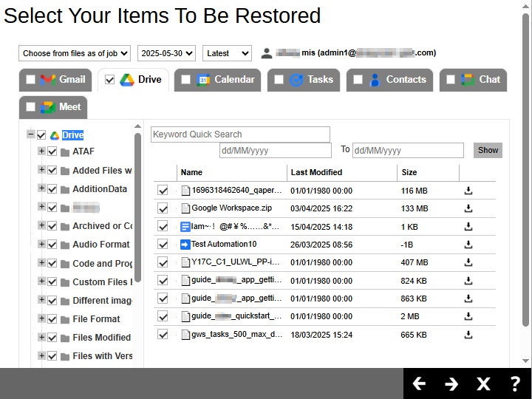The width and height of the screenshot is (532, 399).
Task: Click the X cancel icon in bottom bar
Action: (483, 383)
